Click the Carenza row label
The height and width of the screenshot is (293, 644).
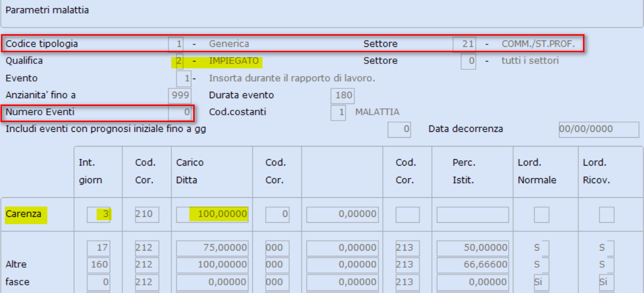23,214
